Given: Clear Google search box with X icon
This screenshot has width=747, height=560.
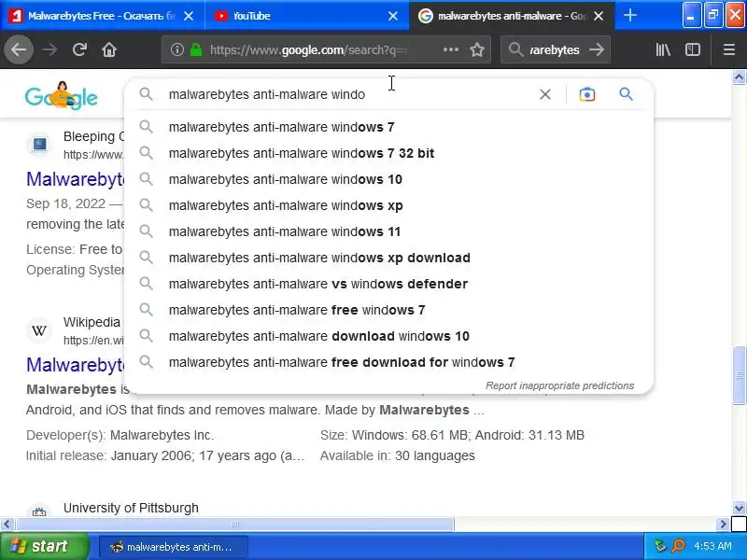Looking at the screenshot, I should pyautogui.click(x=545, y=94).
